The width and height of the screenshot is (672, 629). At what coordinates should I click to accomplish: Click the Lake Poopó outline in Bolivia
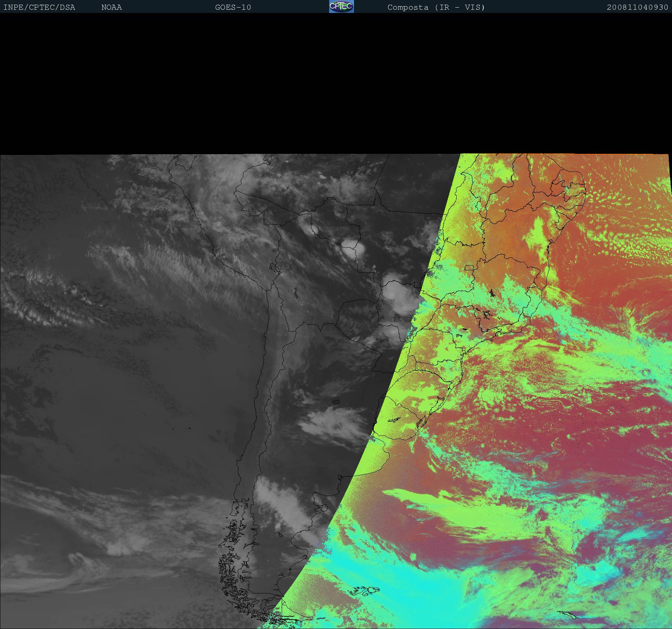coord(295,293)
